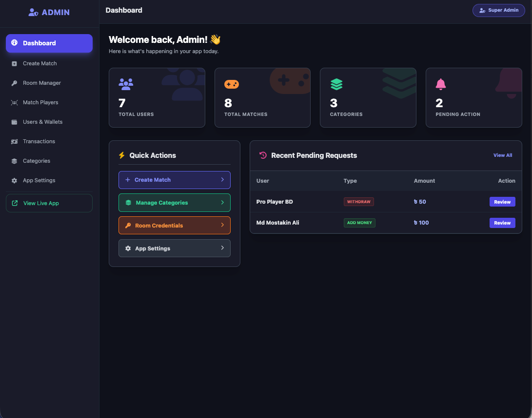Click the Manage Categories quick action button

175,203
